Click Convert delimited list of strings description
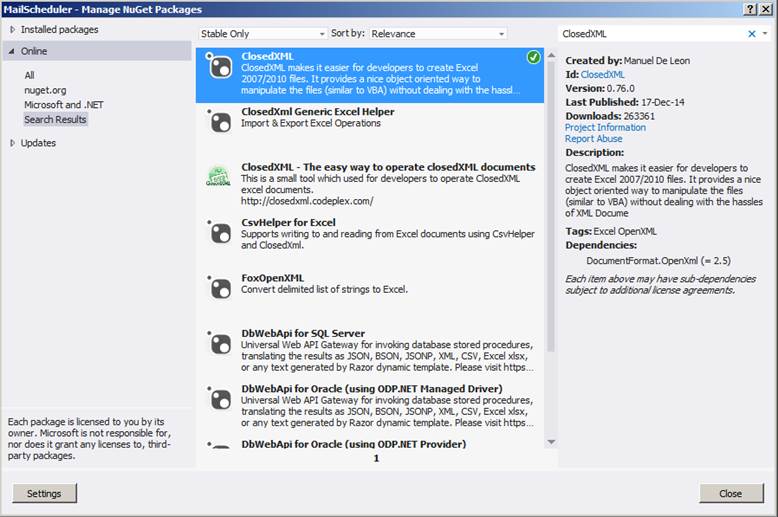 pos(324,290)
